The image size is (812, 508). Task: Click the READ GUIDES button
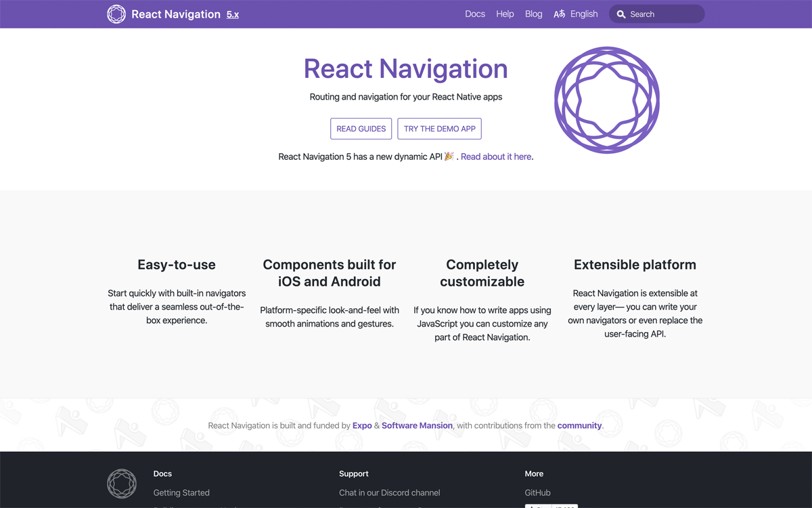click(x=361, y=129)
